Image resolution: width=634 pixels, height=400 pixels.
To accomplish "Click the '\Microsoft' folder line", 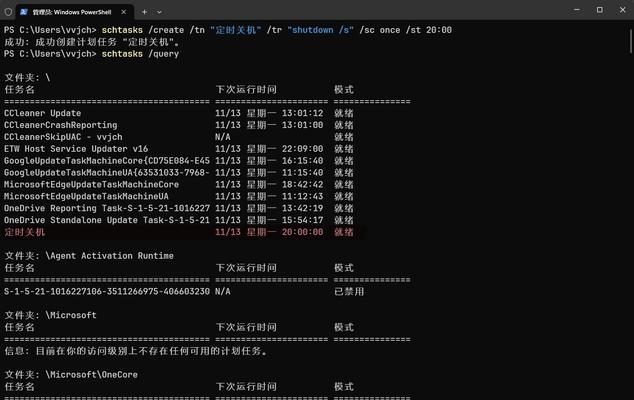I will [x=51, y=315].
